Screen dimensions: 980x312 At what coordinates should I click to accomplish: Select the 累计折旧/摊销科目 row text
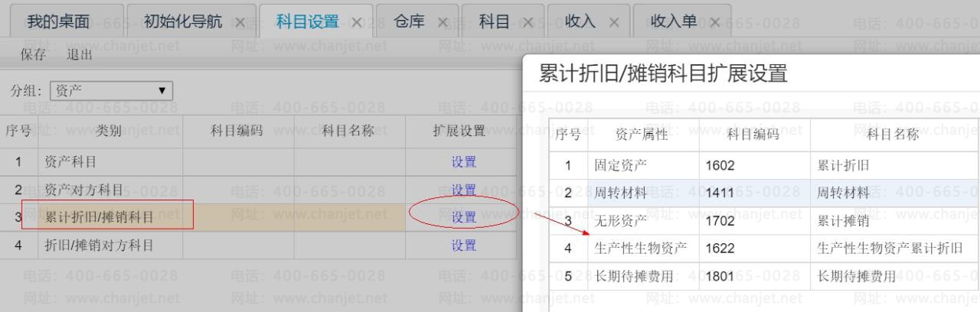(x=100, y=217)
